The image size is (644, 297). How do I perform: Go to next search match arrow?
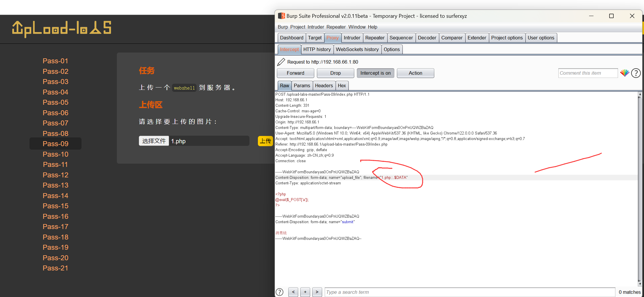(317, 292)
